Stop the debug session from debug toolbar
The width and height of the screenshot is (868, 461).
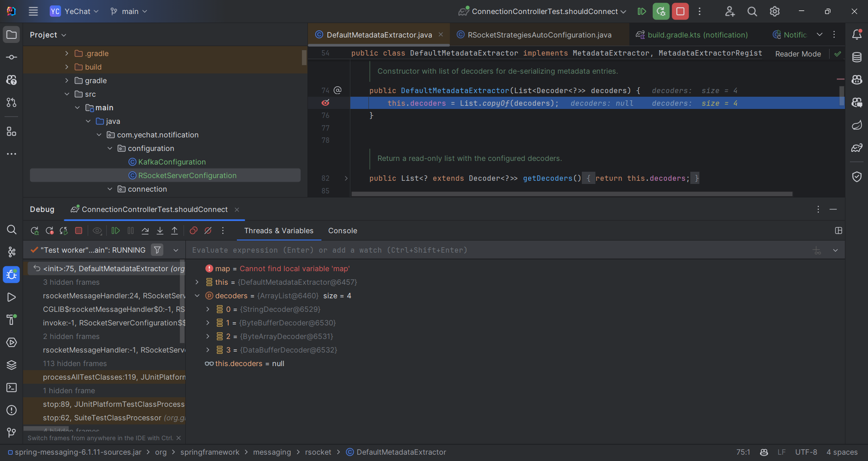[x=79, y=231]
